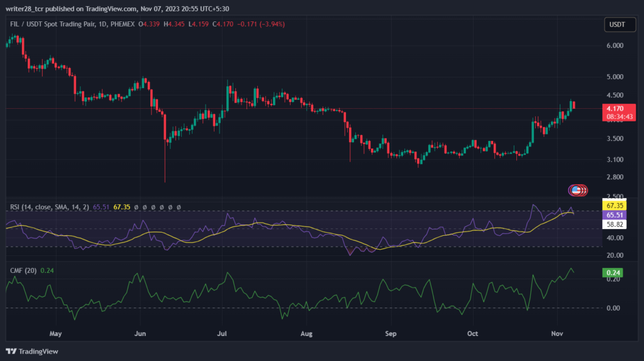Screen dimensions: 644x361
Task: Click the low price L4.159 value
Action: coord(198,25)
